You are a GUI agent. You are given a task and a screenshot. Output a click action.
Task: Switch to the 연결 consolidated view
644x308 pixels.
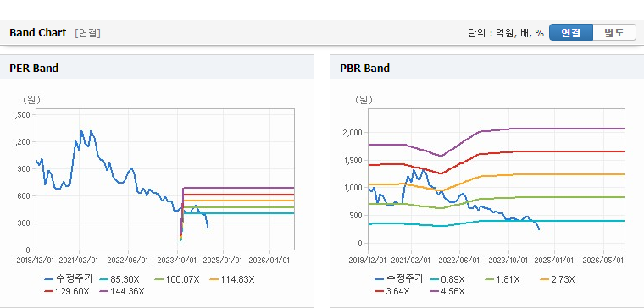[571, 32]
